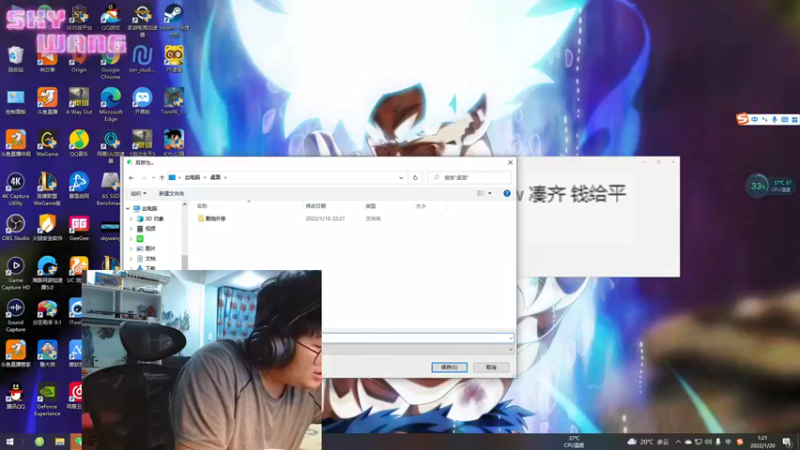Open the zen_studio desktop icon
Image resolution: width=800 pixels, height=450 pixels.
[142, 58]
